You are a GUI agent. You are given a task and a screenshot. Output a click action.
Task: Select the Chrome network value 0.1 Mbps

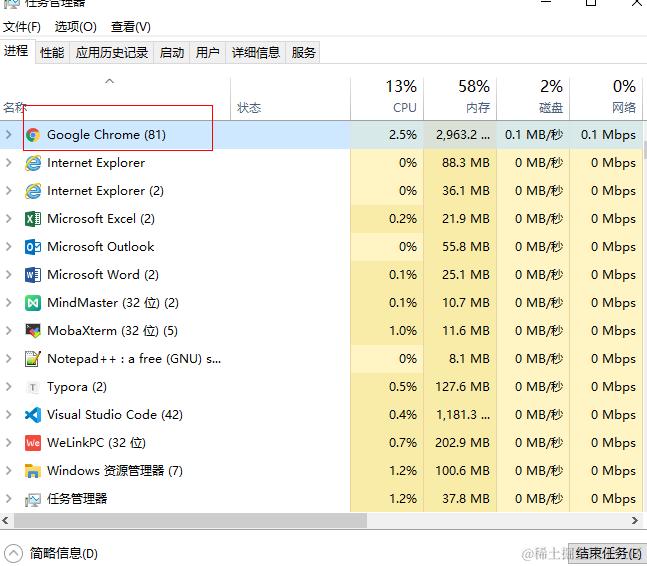pos(608,135)
